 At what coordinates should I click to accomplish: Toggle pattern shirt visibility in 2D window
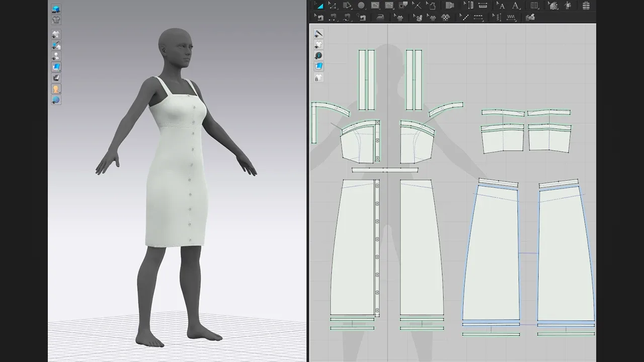(x=318, y=44)
